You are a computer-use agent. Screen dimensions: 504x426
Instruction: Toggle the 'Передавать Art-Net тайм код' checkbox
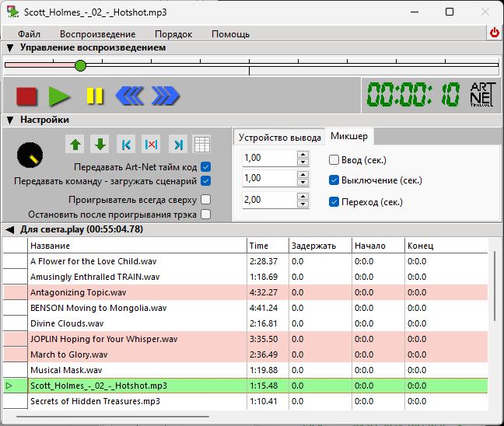[205, 166]
